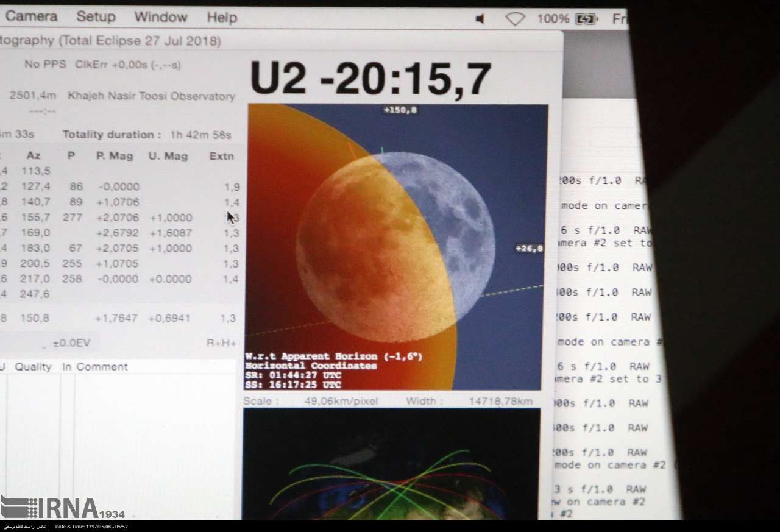Click the current P. Mag value +1,7647

pos(116,317)
